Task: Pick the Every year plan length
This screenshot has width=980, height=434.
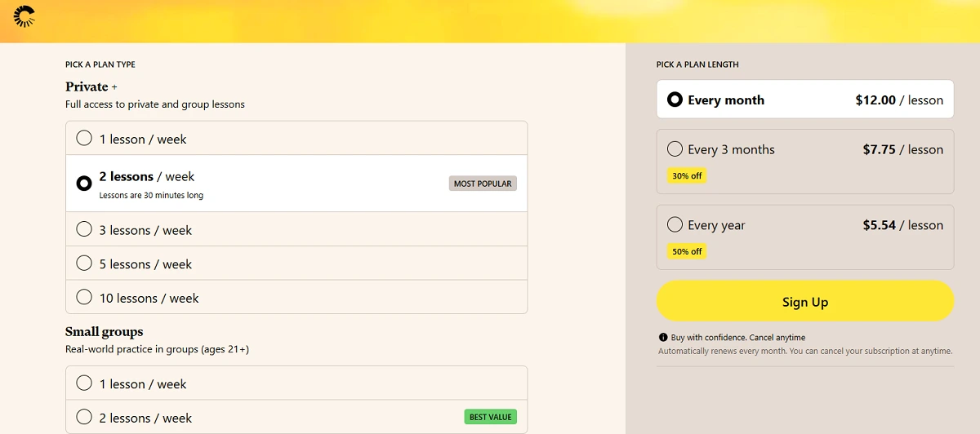Action: [675, 224]
